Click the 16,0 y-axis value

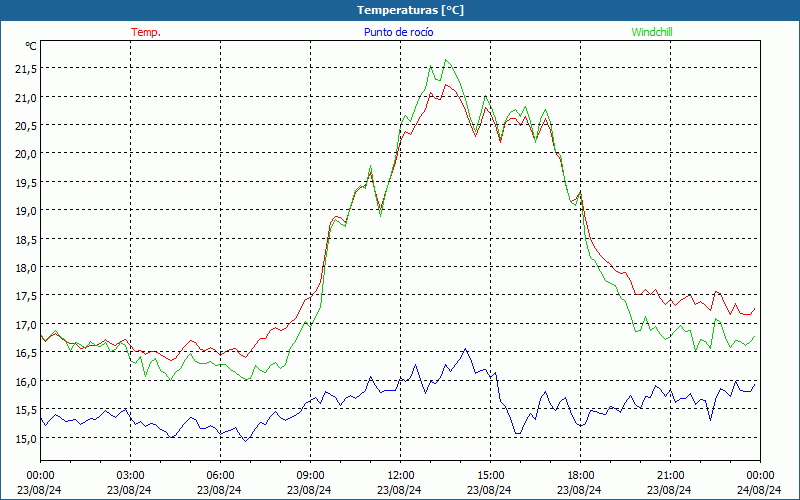[26, 382]
